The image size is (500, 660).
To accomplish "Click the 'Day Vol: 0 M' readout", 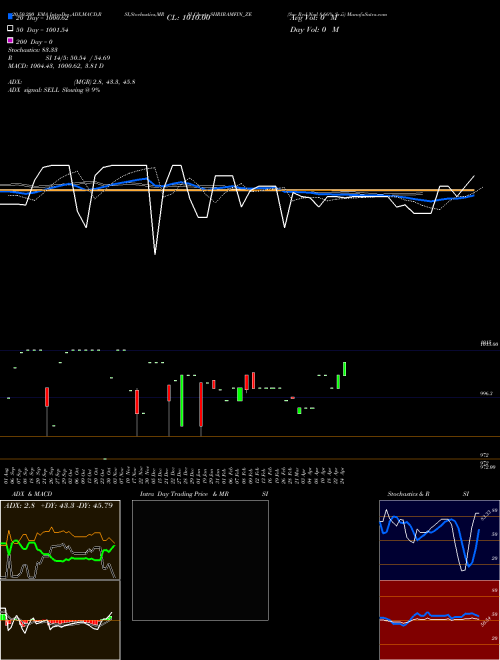I will [x=314, y=30].
